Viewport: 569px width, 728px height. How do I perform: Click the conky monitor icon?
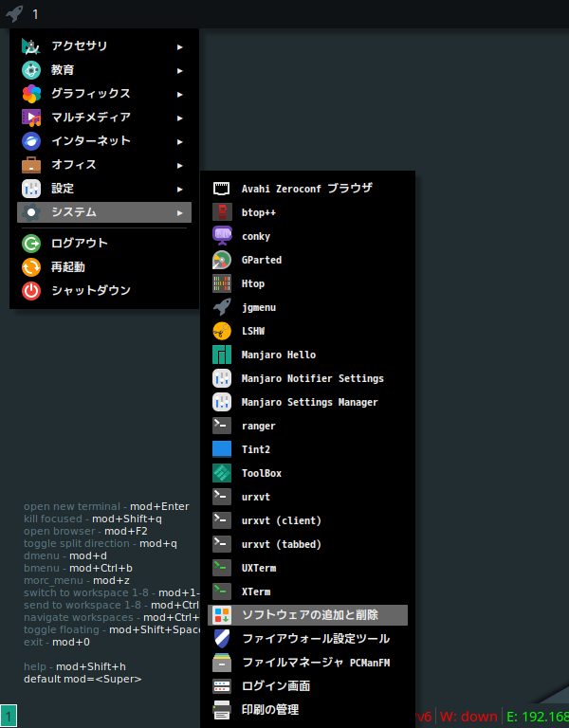(222, 236)
